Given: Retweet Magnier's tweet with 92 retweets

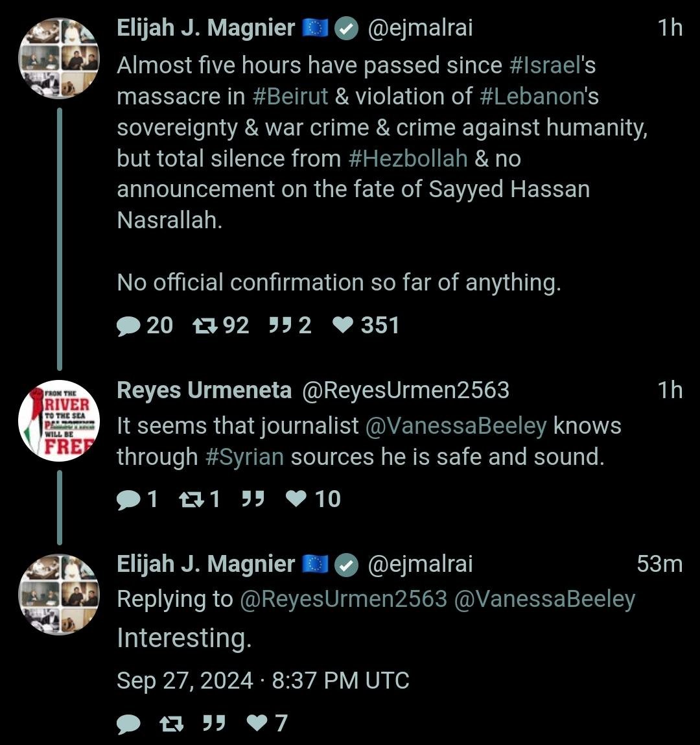Looking at the screenshot, I should tap(205, 325).
